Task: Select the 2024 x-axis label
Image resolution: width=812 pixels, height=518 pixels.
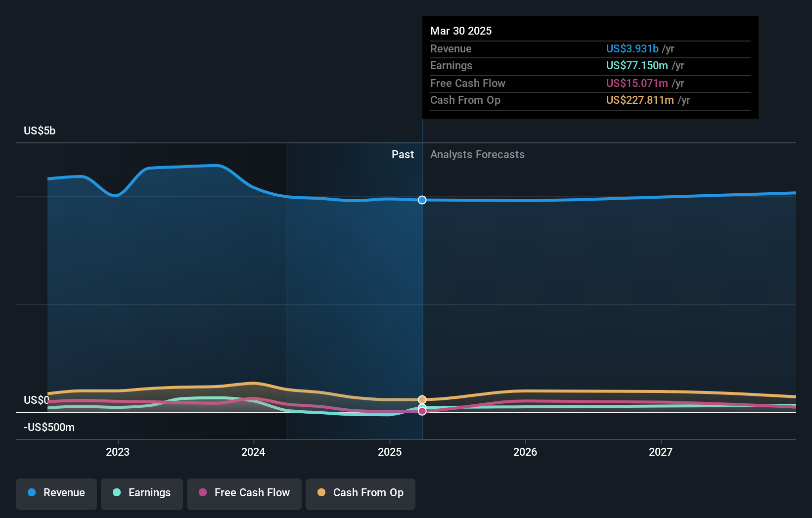Action: pos(253,452)
